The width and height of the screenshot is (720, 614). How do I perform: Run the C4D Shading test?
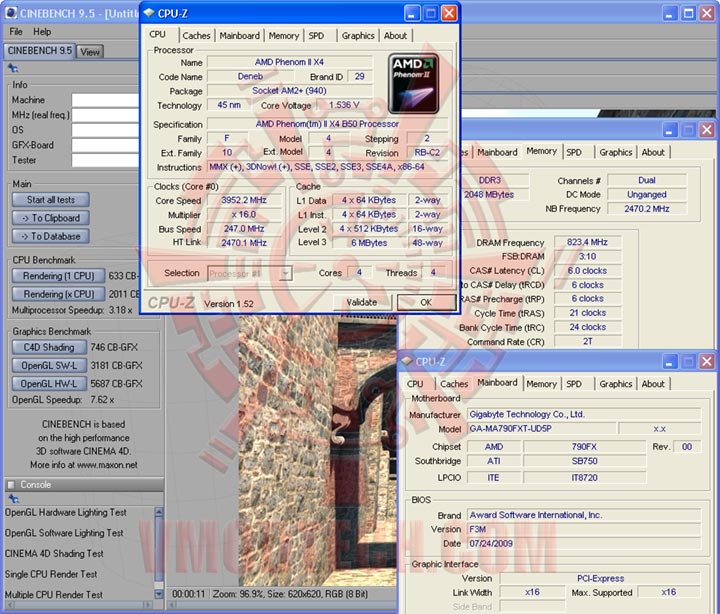[49, 347]
